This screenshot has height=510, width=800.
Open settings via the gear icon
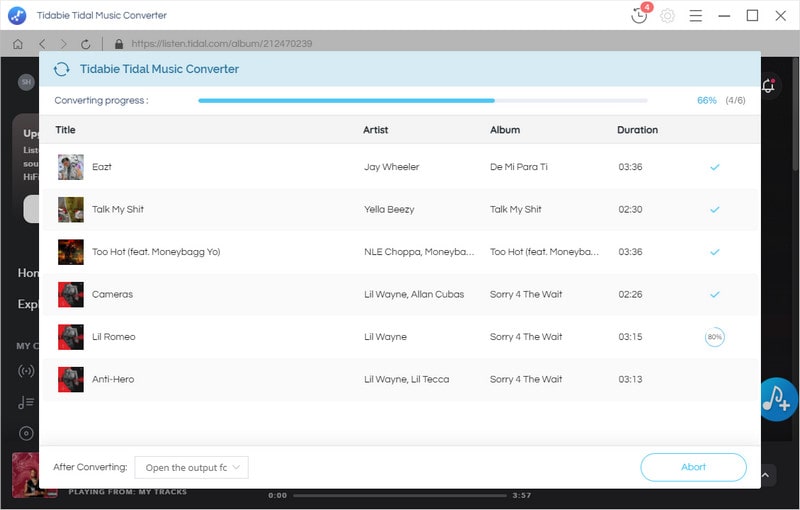pyautogui.click(x=667, y=16)
